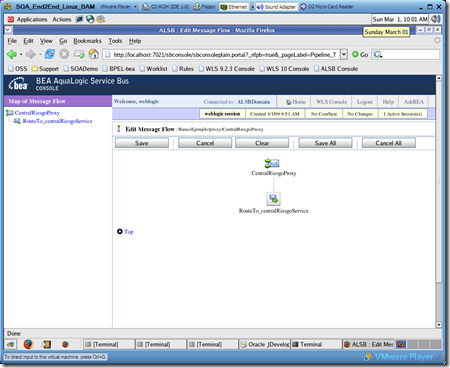Click the show desktop icon in bottom panel

(10, 344)
